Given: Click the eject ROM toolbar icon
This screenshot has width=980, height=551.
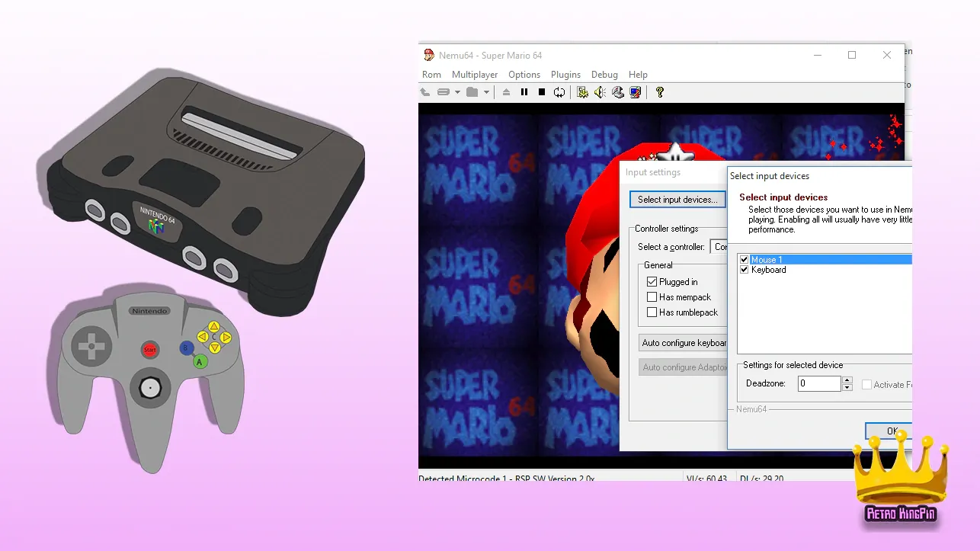Looking at the screenshot, I should click(x=507, y=92).
